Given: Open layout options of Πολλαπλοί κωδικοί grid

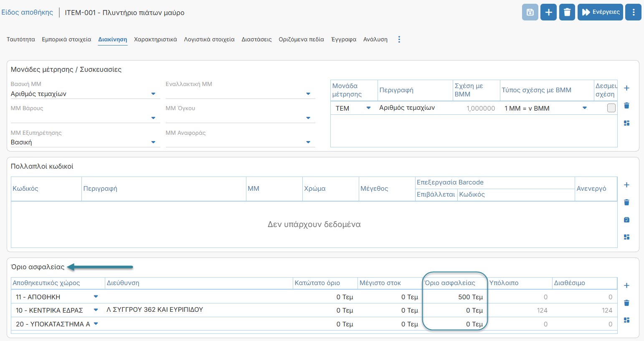Looking at the screenshot, I should (626, 237).
